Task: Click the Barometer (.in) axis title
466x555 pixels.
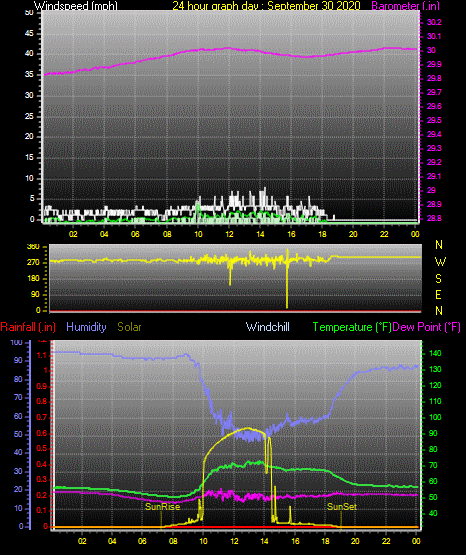Action: [405, 6]
